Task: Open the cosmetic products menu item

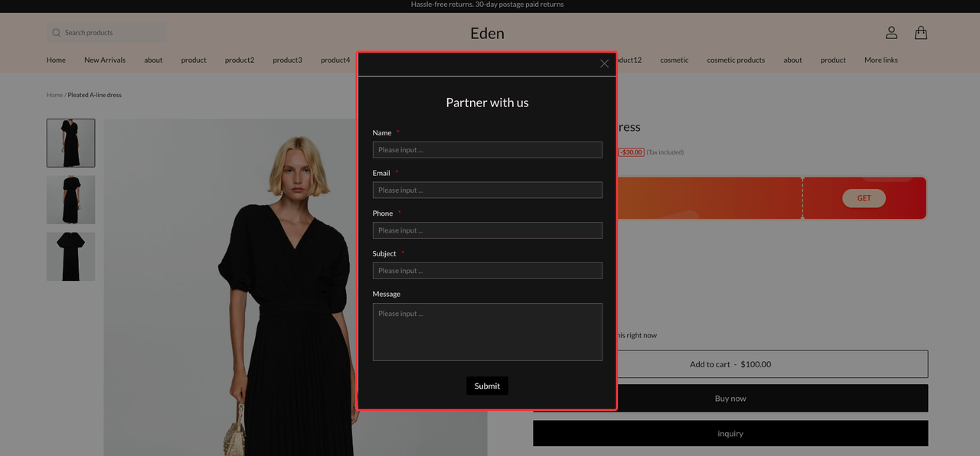Action: [x=735, y=60]
